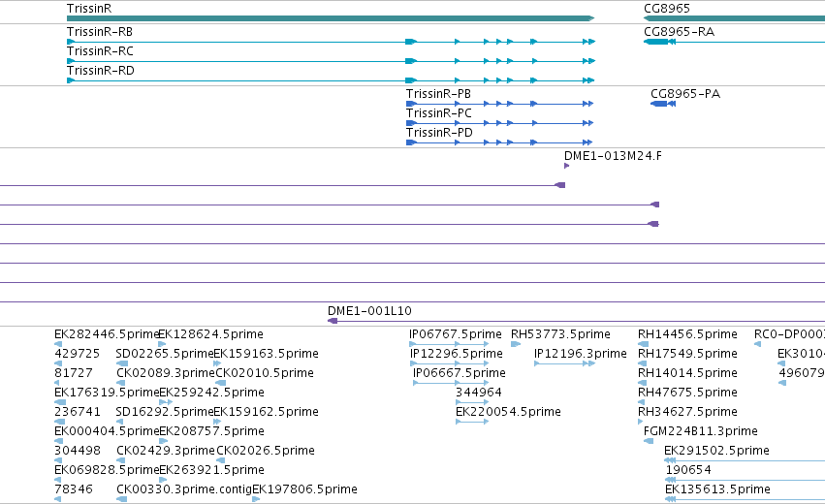Click EST EK128624.5prime
Screen dimensions: 825x504
(211, 334)
